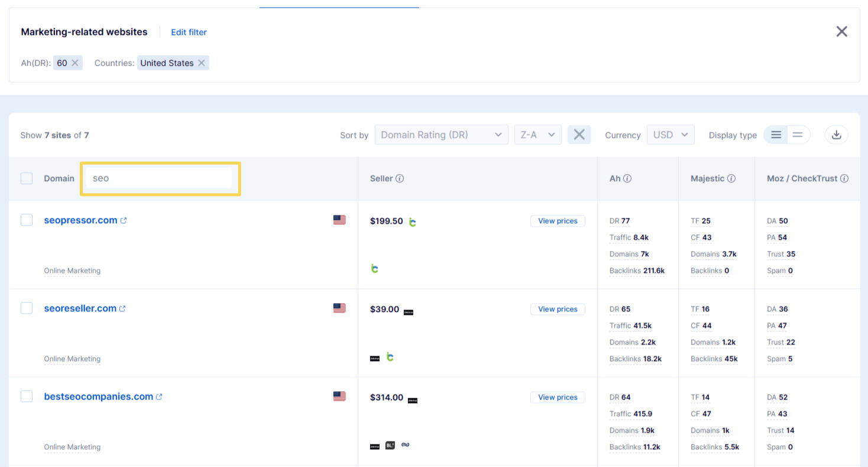This screenshot has width=868, height=467.
Task: Click the Ah column info icon
Action: 627,179
